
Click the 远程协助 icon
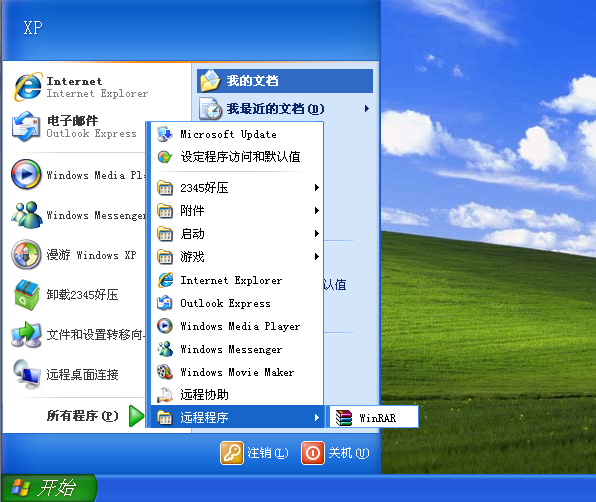coord(165,395)
